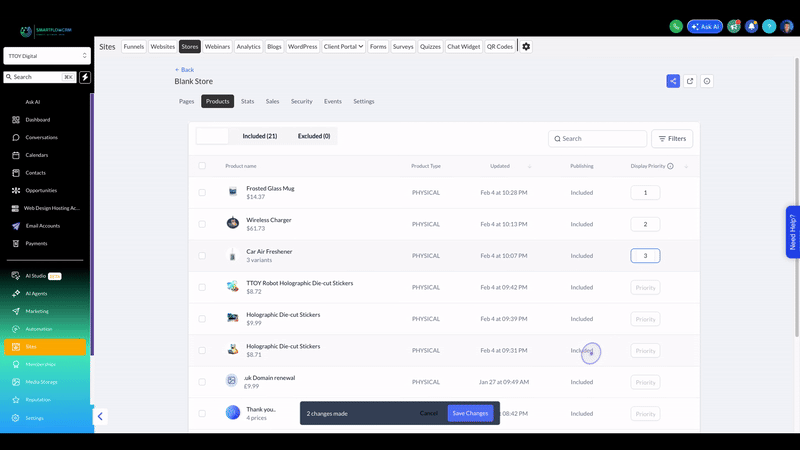Focus the products Search field
Image resolution: width=800 pixels, height=450 pixels.
click(x=597, y=139)
